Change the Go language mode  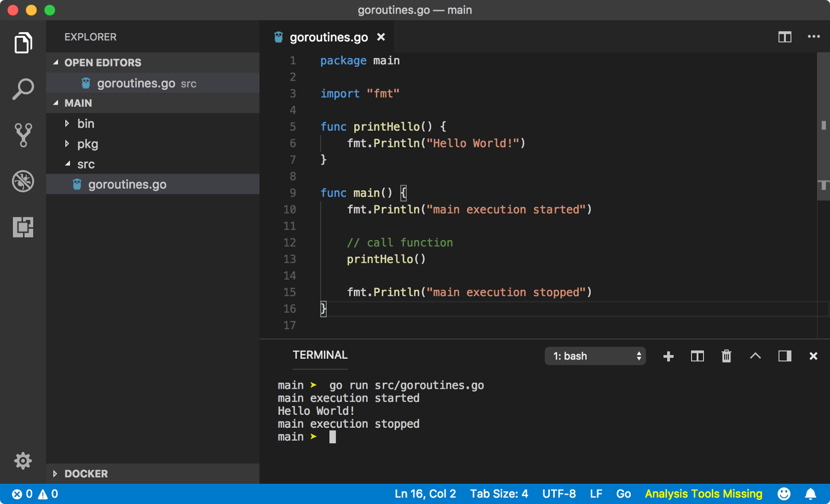pos(624,494)
